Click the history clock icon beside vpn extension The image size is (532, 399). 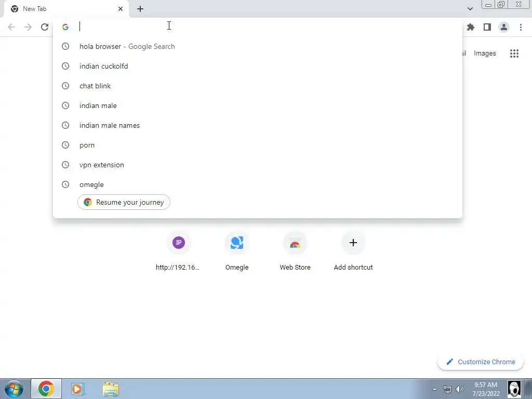[x=65, y=165]
